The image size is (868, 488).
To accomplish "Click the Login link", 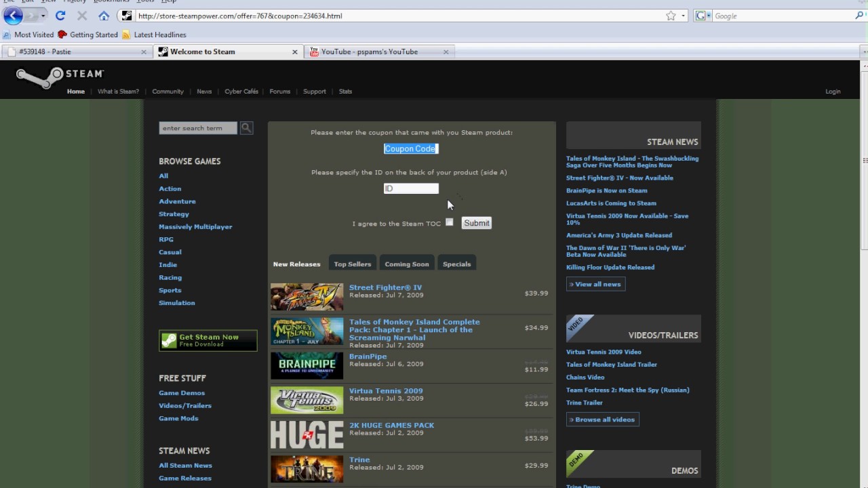I will coord(833,91).
